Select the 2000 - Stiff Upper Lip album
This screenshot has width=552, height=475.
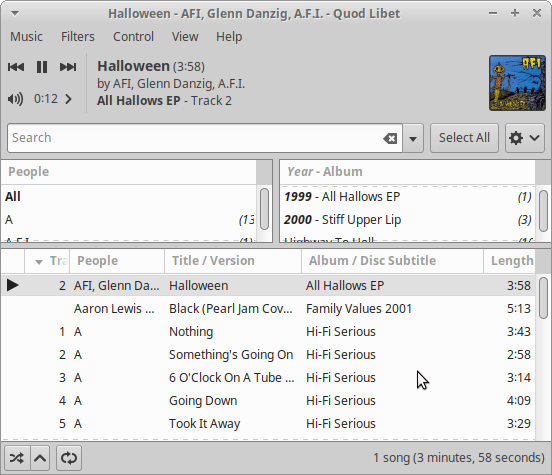click(408, 220)
